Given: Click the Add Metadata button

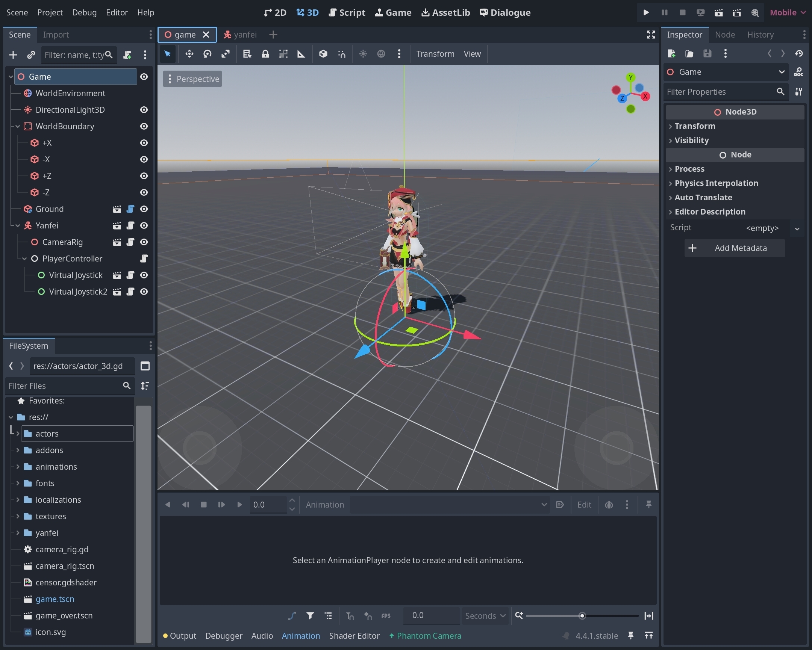Looking at the screenshot, I should coord(735,248).
